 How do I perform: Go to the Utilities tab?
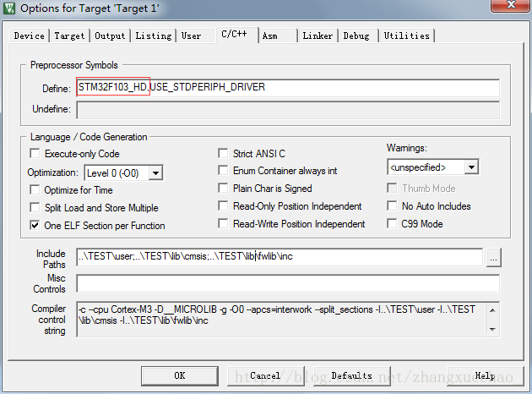pyautogui.click(x=406, y=36)
